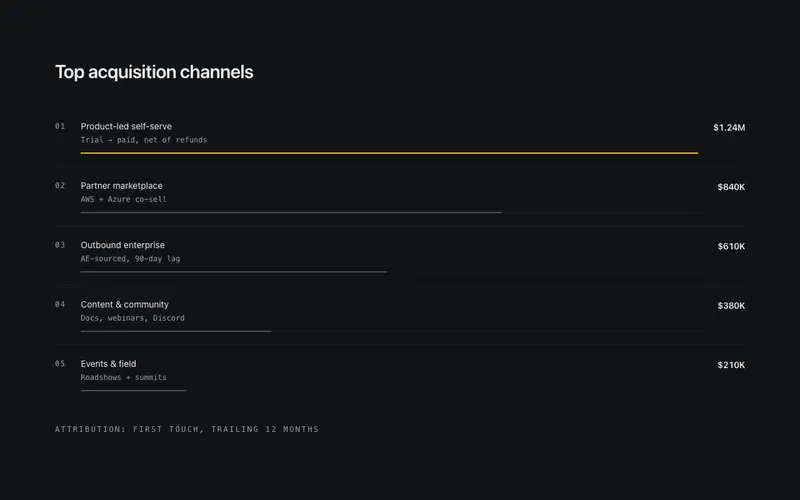Select the Content & community channel title
This screenshot has width=800, height=500.
pyautogui.click(x=124, y=305)
